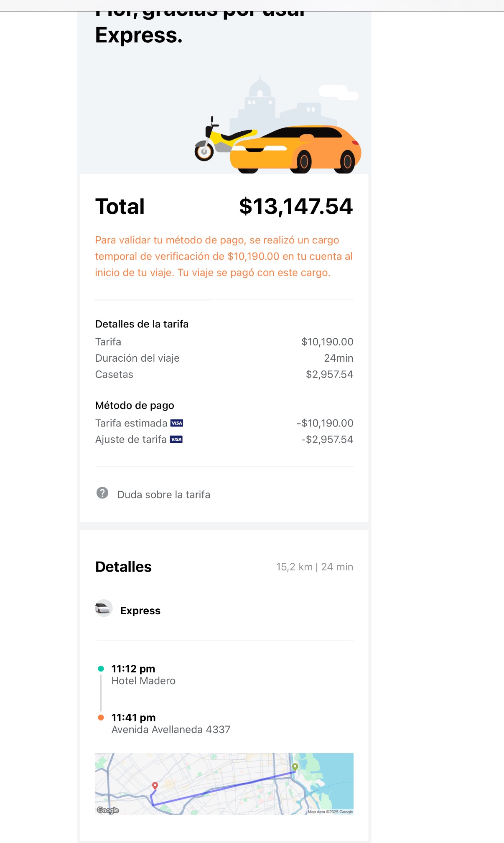The image size is (504, 843).
Task: Click the 15,2 km | 24 min summary
Action: point(314,567)
